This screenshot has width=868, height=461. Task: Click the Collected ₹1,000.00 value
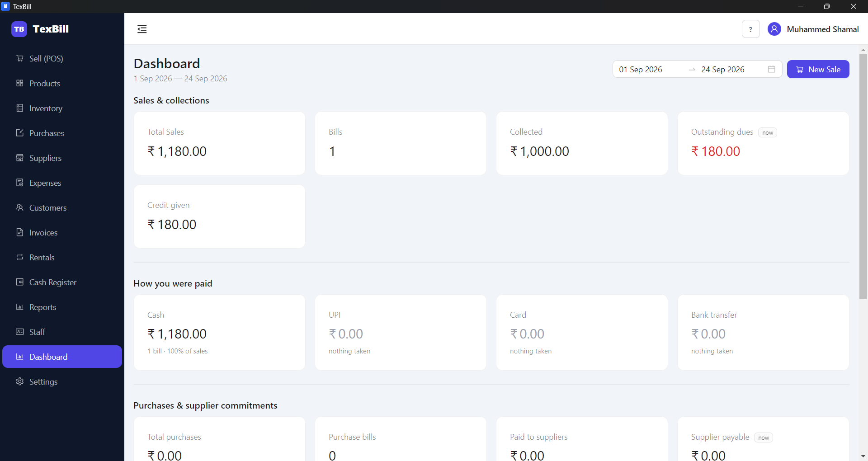pos(539,151)
